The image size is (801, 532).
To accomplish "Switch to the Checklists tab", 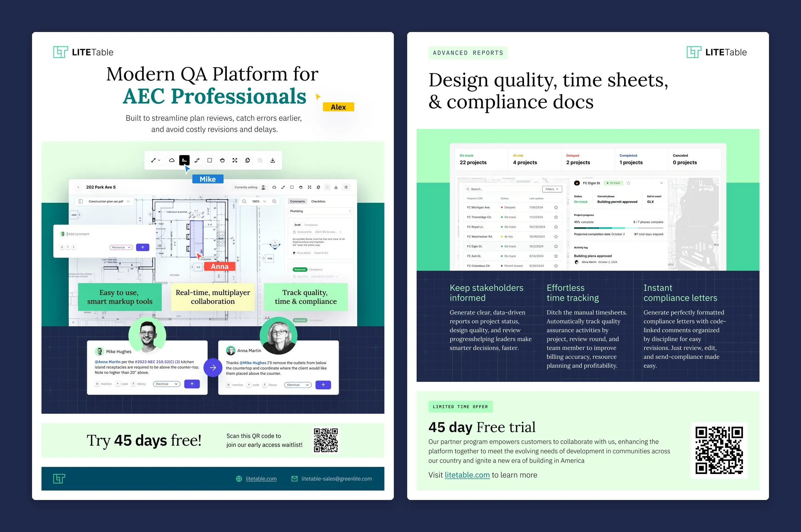I will [x=318, y=201].
